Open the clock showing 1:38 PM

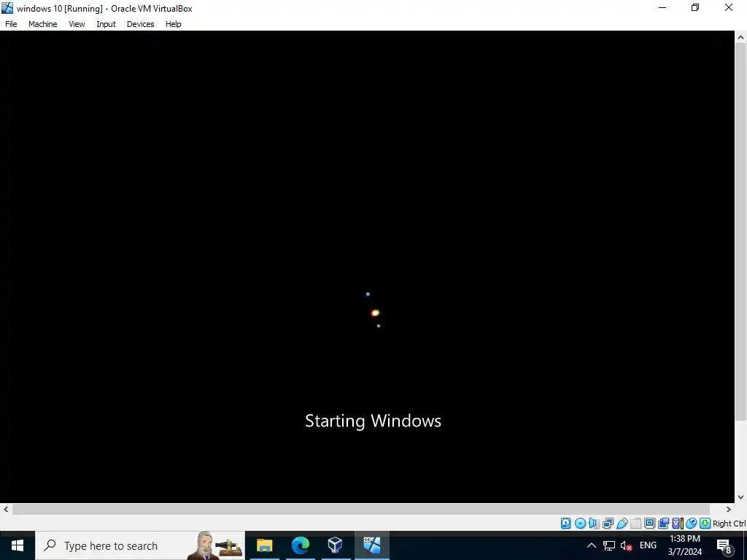click(684, 545)
